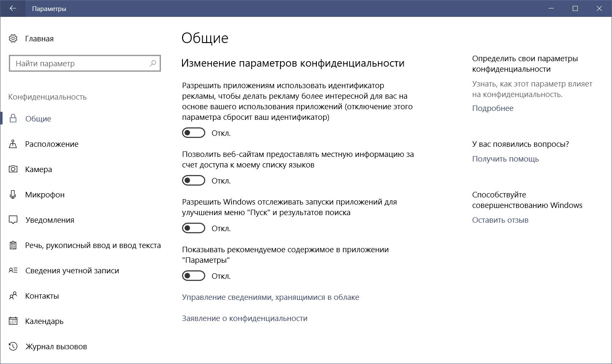Click the microphone icon in the sidebar
Viewport: 612px width, 364px height.
(13, 194)
